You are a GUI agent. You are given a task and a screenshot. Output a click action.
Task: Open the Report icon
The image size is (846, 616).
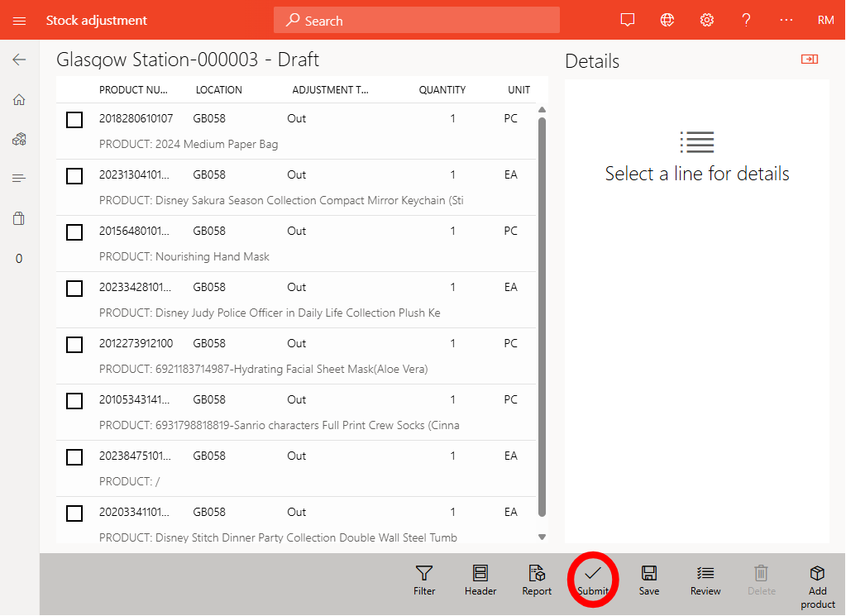tap(537, 579)
